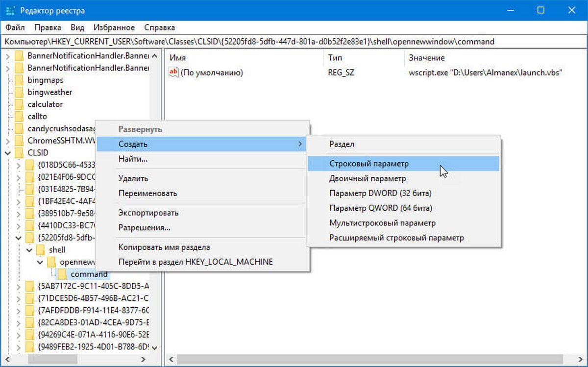
Task: Click the candycrushsodasag folder icon
Action: click(20, 128)
